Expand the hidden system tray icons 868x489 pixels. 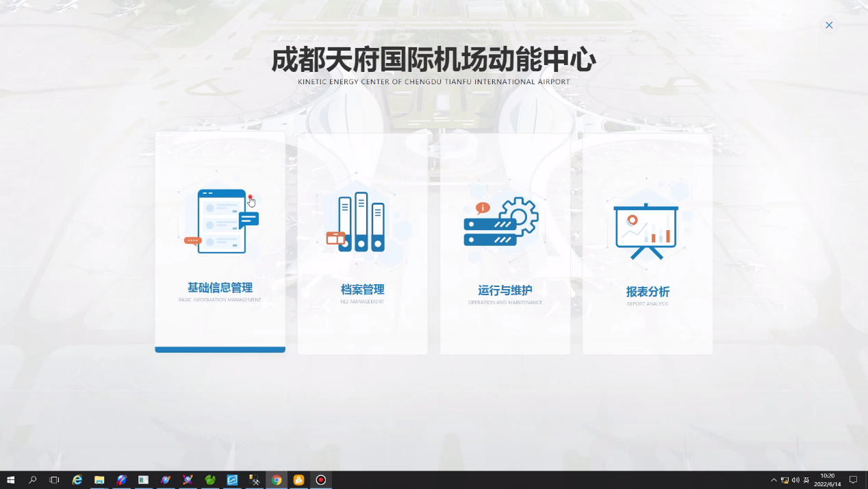pyautogui.click(x=774, y=480)
